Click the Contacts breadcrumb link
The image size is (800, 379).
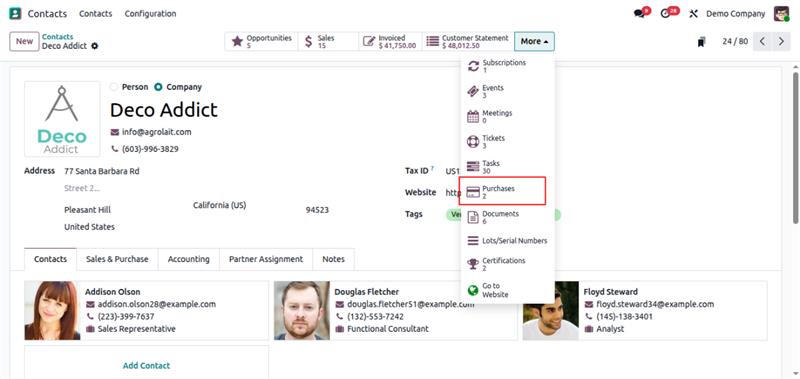coord(58,37)
